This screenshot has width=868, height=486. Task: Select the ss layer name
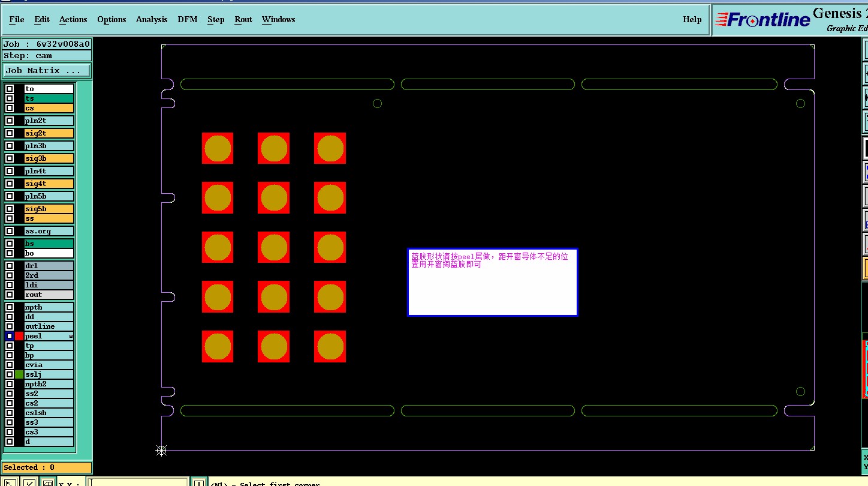[x=49, y=218]
